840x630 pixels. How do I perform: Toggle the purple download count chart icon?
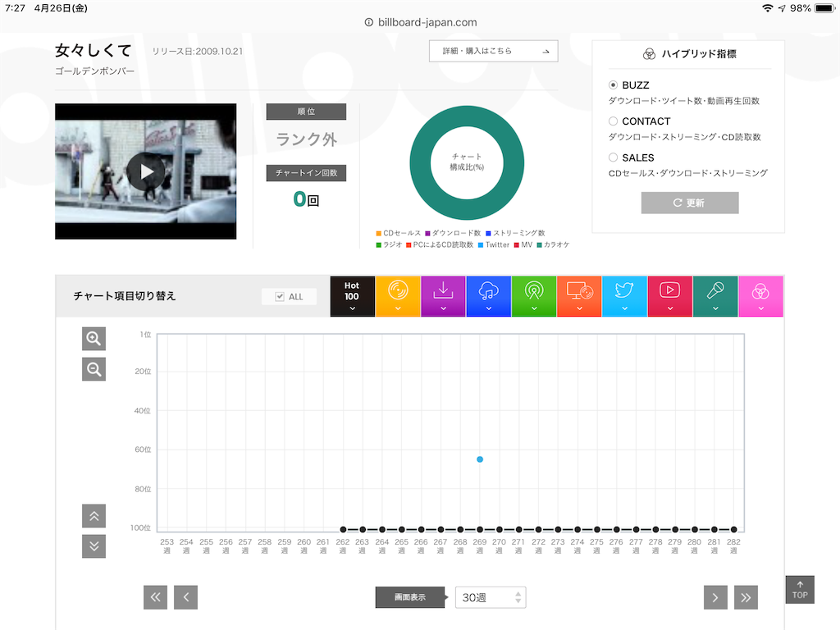443,296
